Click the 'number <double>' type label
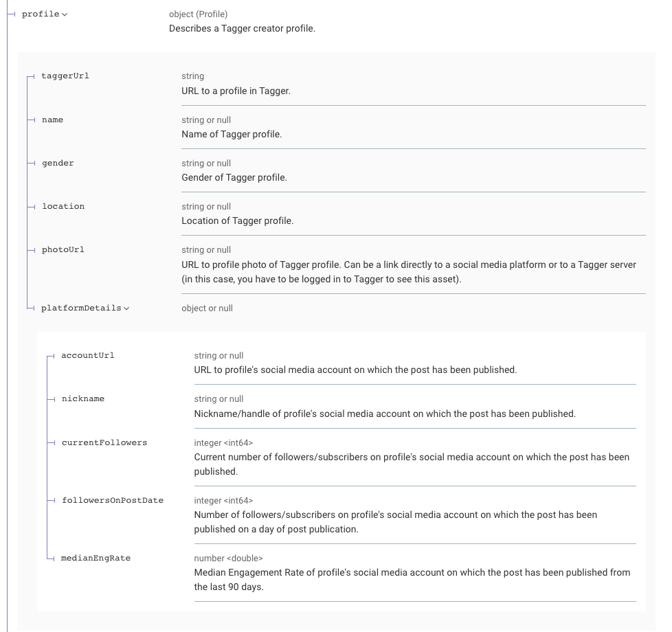 pyautogui.click(x=228, y=558)
